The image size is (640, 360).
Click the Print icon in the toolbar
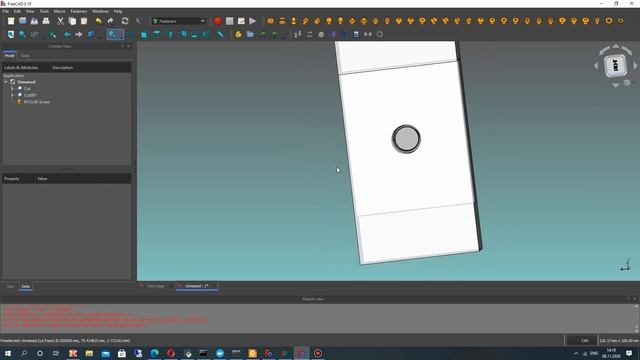pyautogui.click(x=46, y=21)
